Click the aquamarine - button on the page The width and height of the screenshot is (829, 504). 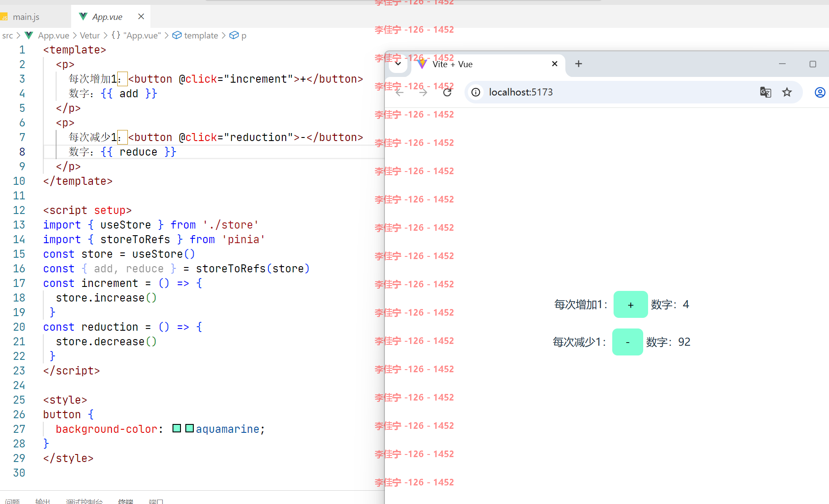[627, 342]
